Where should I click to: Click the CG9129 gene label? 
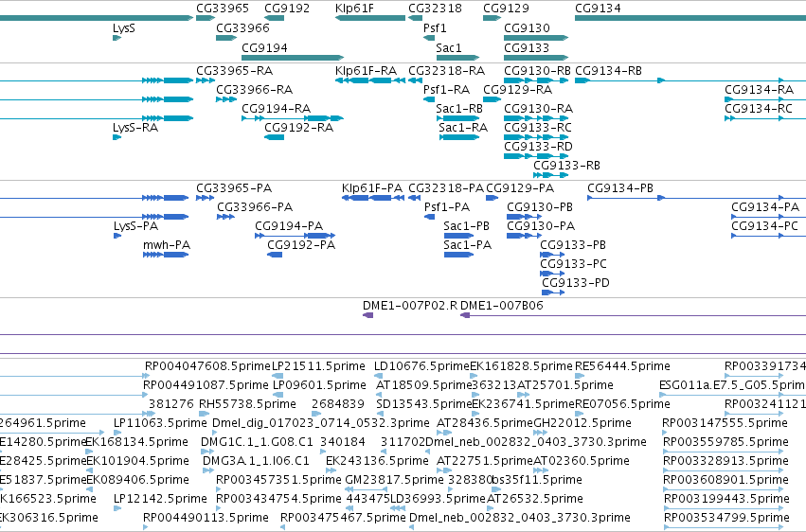(x=506, y=9)
